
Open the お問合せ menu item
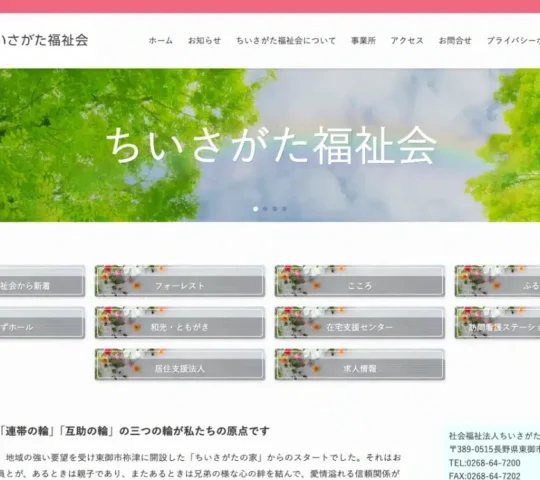[455, 41]
